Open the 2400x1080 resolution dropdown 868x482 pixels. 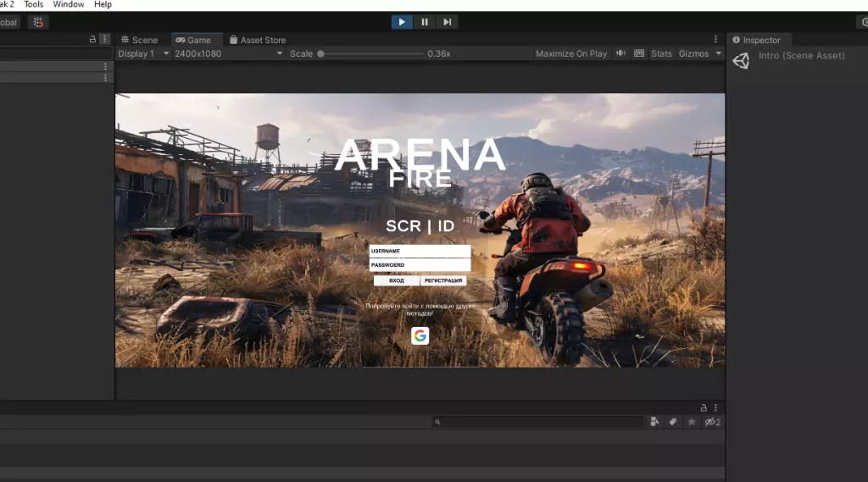pos(229,53)
